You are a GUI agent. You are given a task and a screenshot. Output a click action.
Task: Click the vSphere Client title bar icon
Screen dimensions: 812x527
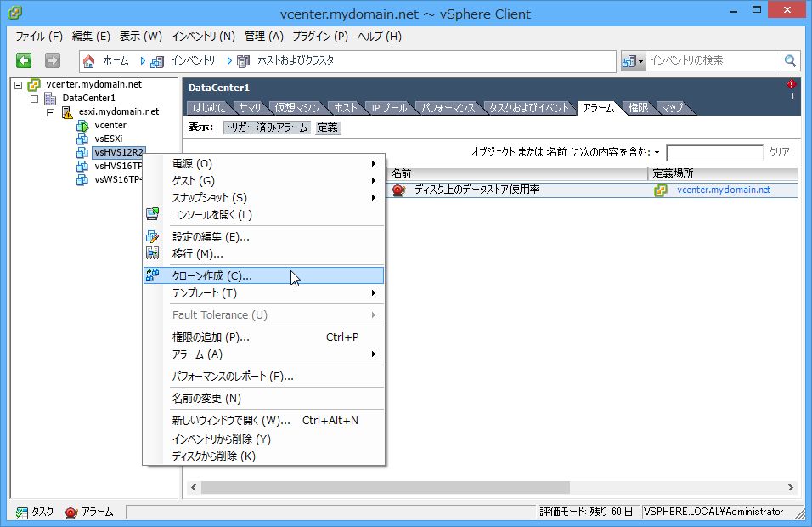click(15, 13)
